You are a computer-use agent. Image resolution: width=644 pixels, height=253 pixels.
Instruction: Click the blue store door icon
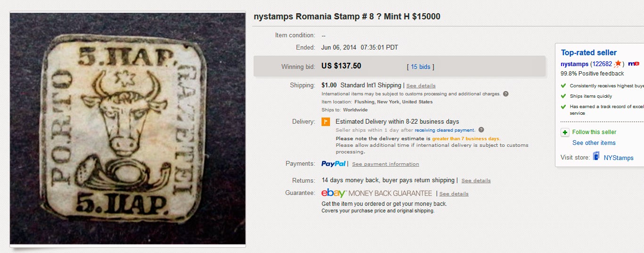(596, 157)
